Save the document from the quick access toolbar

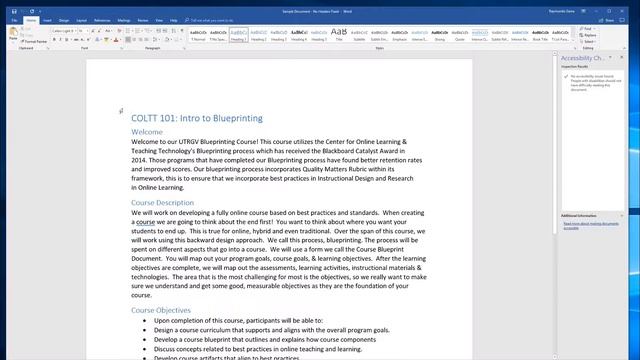[x=14, y=11]
